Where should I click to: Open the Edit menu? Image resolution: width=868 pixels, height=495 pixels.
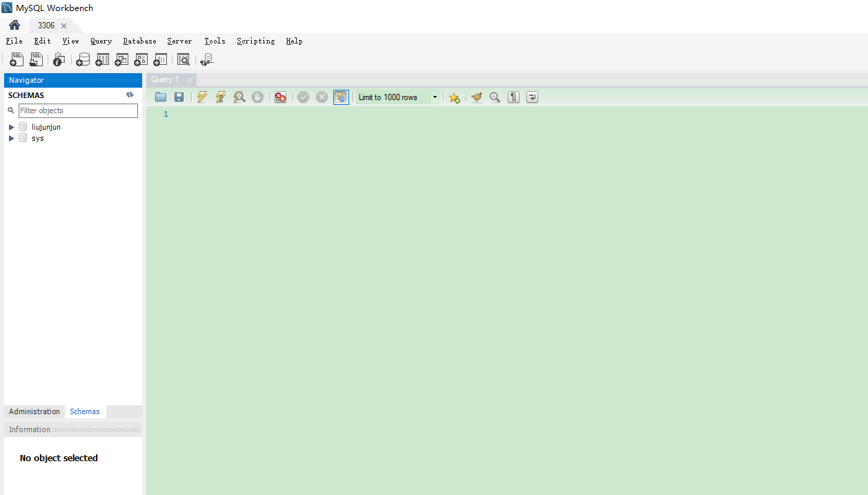[42, 41]
